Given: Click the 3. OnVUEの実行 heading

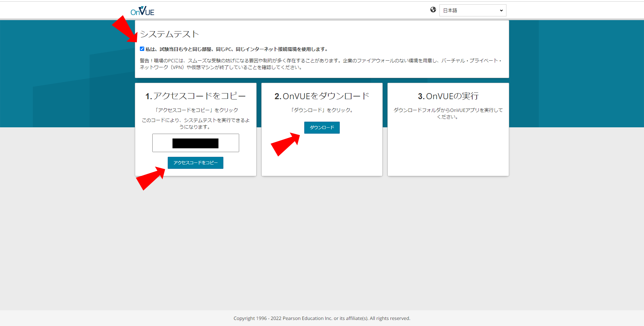Looking at the screenshot, I should [448, 96].
